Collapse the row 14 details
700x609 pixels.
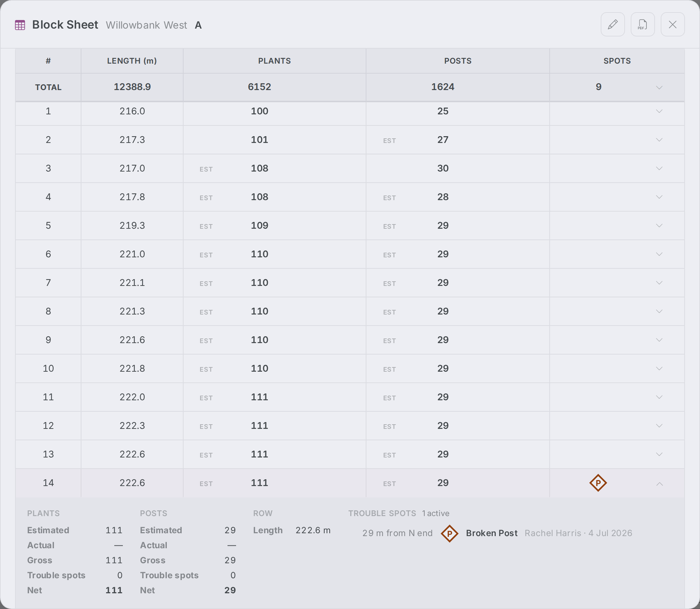click(659, 484)
